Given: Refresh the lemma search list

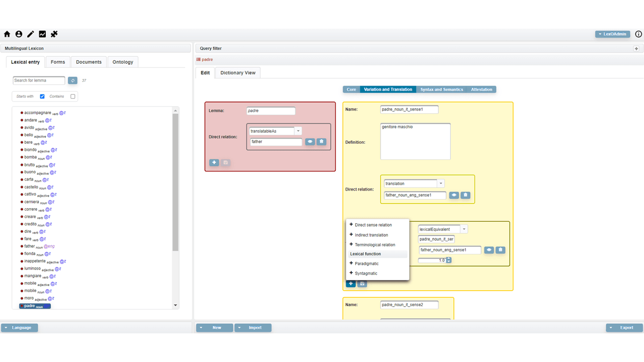Looking at the screenshot, I should point(72,80).
